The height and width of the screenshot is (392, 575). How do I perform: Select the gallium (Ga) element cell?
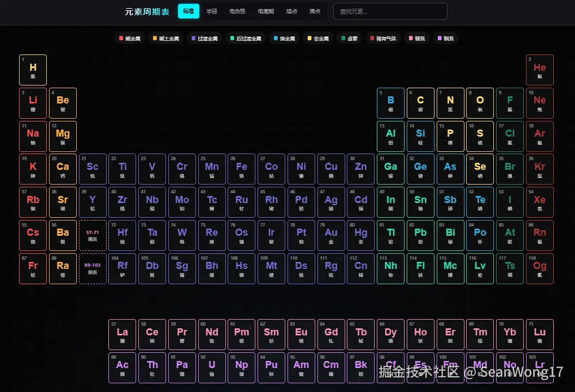click(x=391, y=169)
